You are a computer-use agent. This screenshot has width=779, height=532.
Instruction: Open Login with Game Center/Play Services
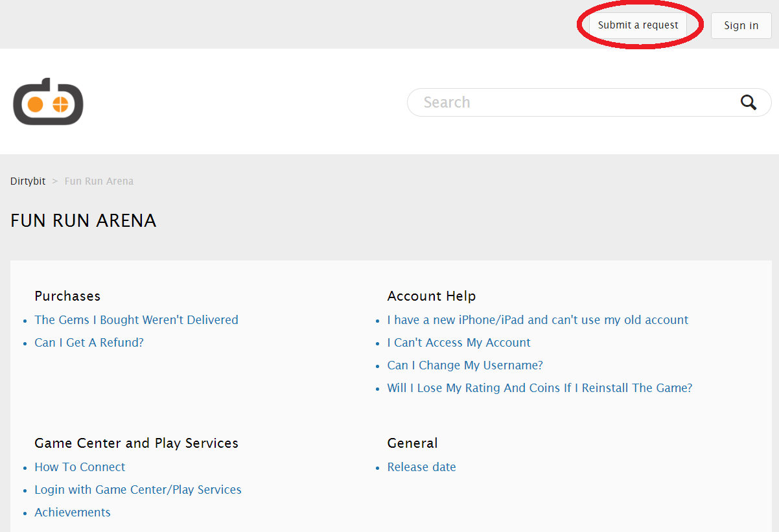tap(138, 490)
